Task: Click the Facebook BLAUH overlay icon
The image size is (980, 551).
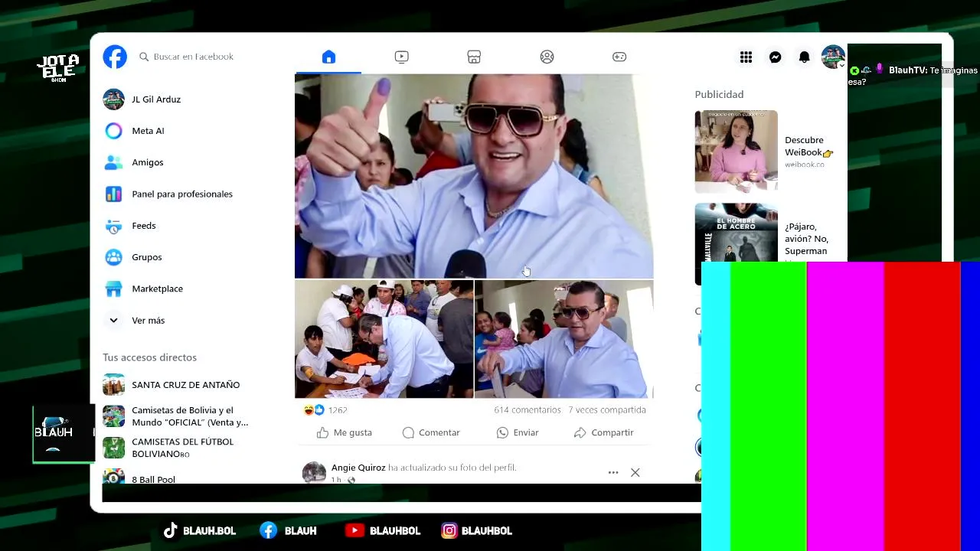Action: (268, 530)
